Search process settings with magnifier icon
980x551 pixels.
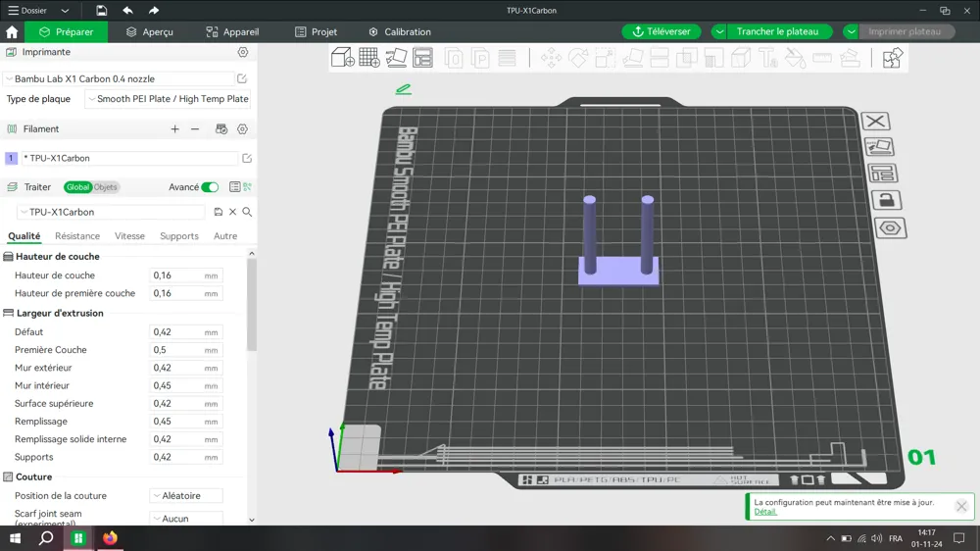tap(247, 212)
